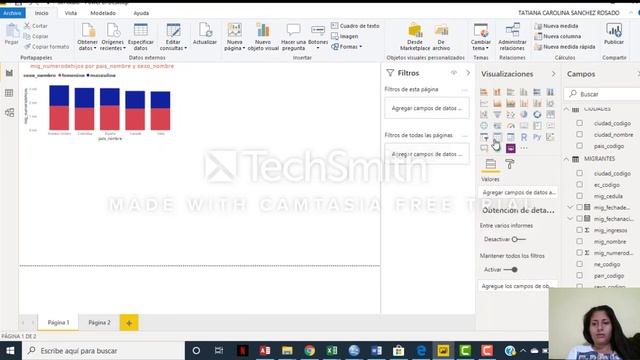640x360 pixels.
Task: Open the Formas dropdown
Action: pos(346,47)
